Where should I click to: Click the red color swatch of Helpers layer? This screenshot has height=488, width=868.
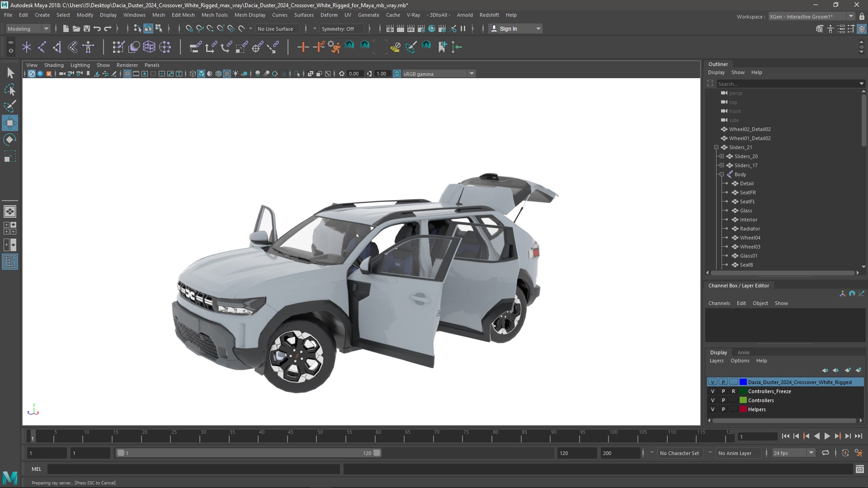(x=743, y=409)
